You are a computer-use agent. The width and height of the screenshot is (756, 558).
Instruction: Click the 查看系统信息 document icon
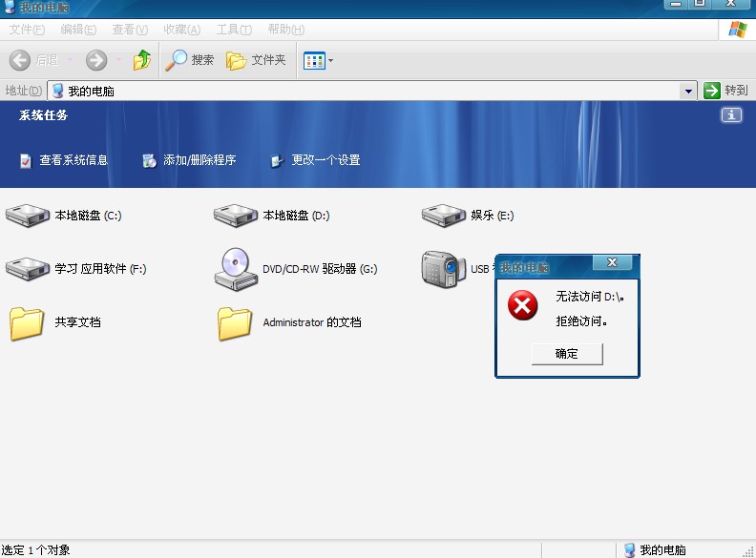pos(26,160)
